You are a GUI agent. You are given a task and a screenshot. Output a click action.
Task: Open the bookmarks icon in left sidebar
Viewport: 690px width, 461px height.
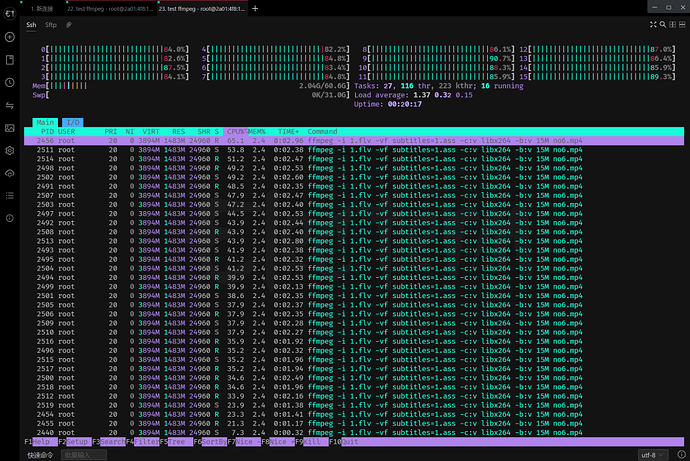10,60
